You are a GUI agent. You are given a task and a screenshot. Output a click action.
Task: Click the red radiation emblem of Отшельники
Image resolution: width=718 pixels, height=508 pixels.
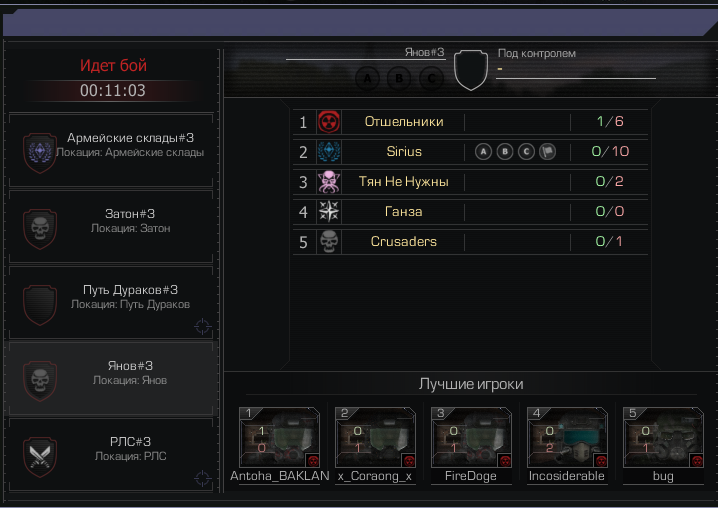329,122
